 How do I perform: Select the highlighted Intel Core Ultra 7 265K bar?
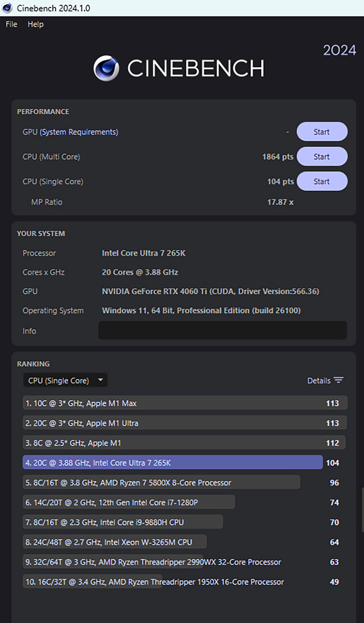coord(172,463)
